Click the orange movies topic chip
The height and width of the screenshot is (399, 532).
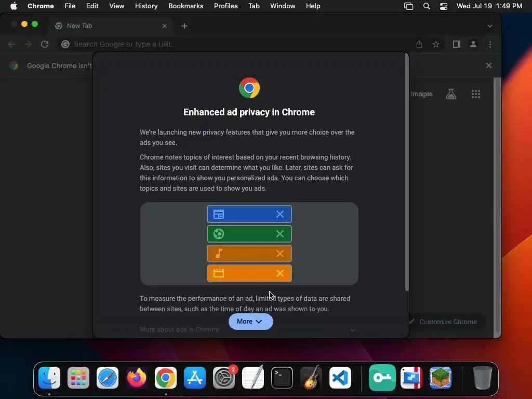[x=249, y=273]
